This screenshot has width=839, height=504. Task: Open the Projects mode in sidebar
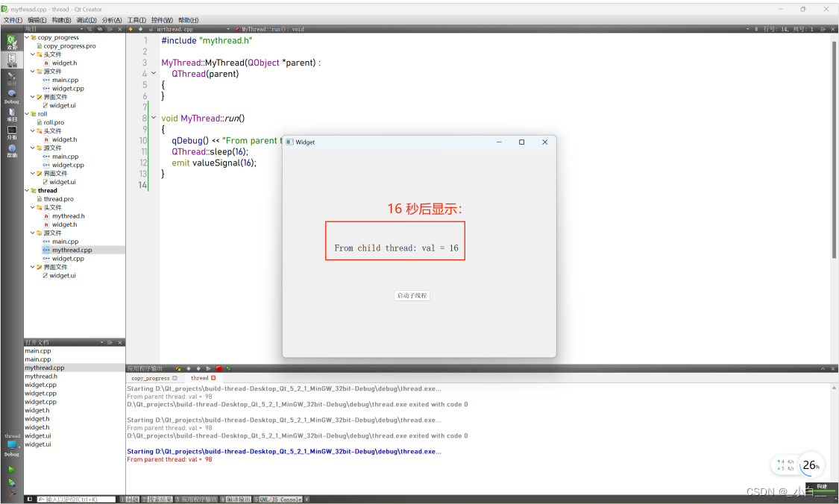tap(11, 115)
